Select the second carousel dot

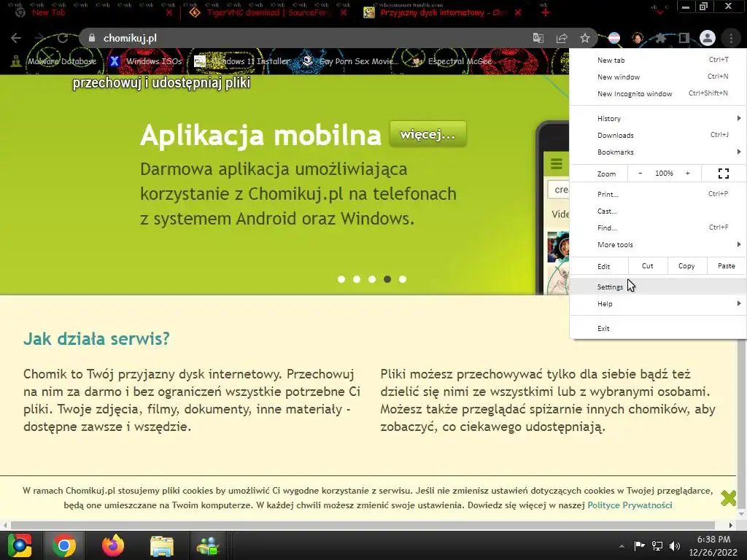tap(356, 279)
